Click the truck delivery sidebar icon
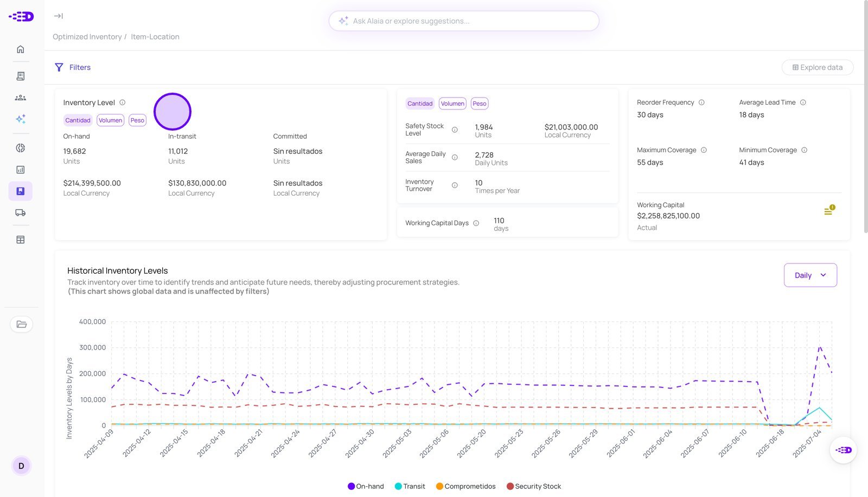This screenshot has width=868, height=497. pyautogui.click(x=21, y=213)
